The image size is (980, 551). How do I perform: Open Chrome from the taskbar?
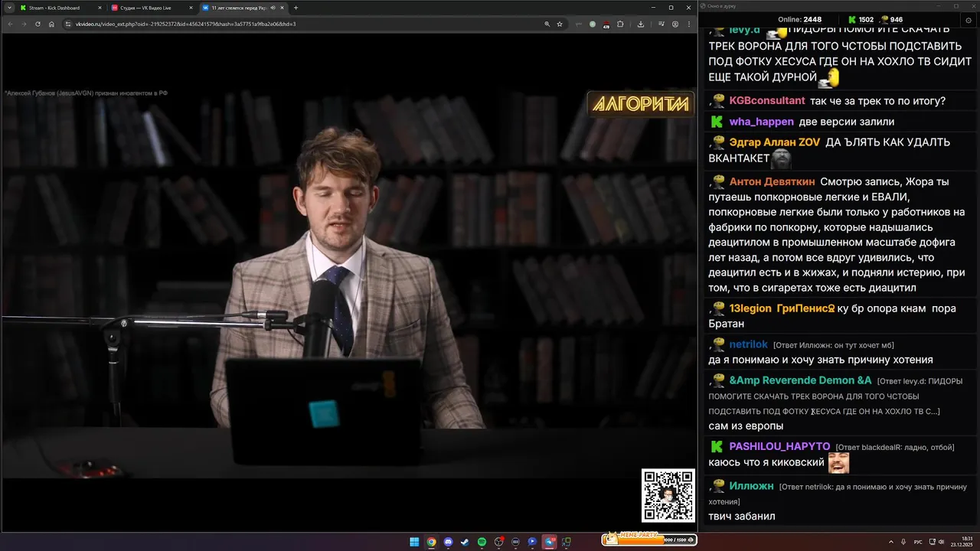(x=431, y=542)
